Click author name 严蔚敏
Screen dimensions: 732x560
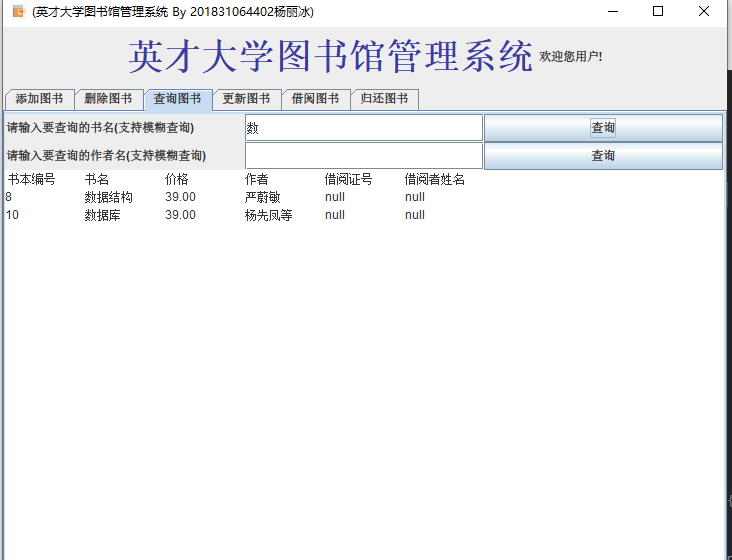tap(262, 197)
